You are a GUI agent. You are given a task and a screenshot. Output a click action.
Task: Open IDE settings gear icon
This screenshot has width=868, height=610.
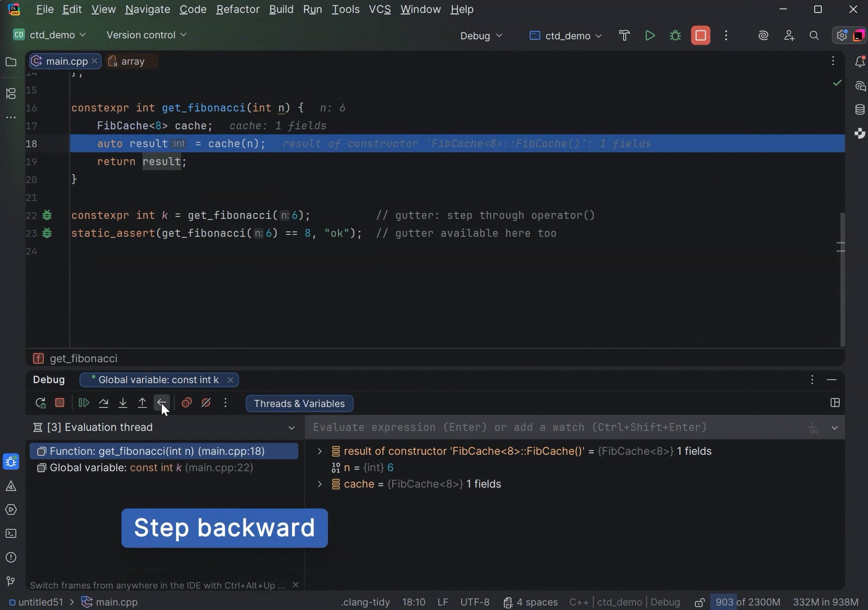pyautogui.click(x=842, y=35)
